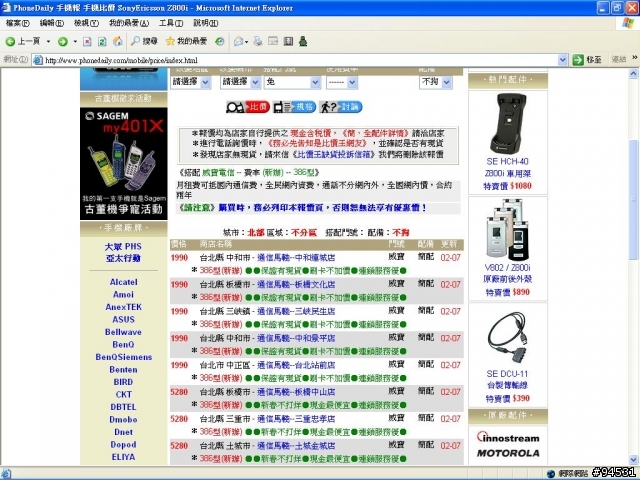The image size is (640, 480).
Task: Stop page loading with red X icon
Action: [x=87, y=41]
